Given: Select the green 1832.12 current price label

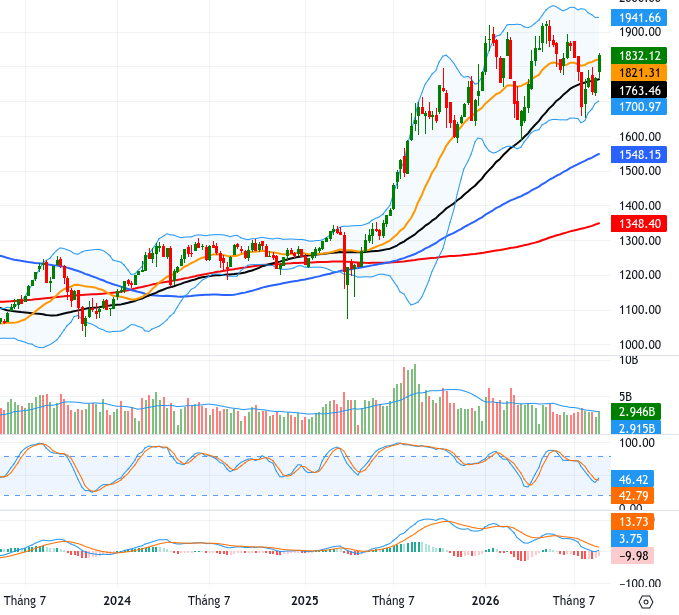Looking at the screenshot, I should (x=639, y=56).
